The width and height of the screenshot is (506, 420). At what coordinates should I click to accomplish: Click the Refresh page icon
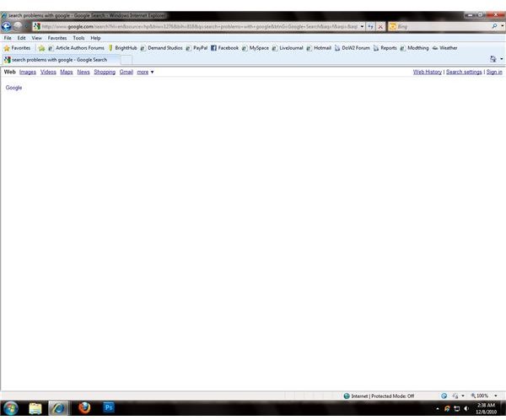click(x=370, y=27)
